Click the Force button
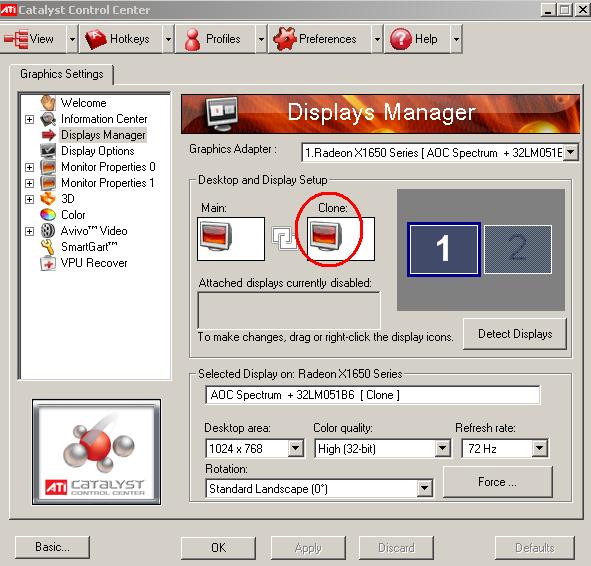Screen dimensions: 591x566 tap(498, 482)
